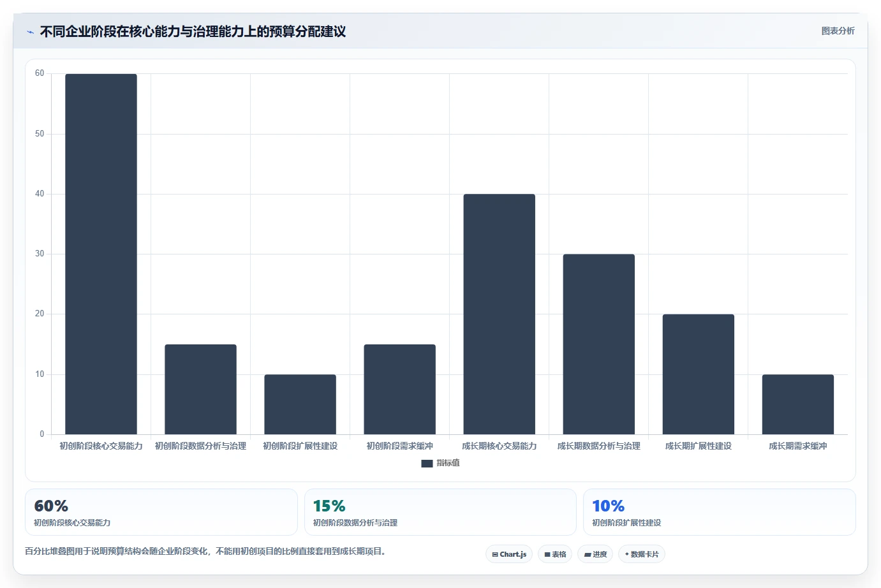Click the x-axis label 成长期扩展性建设
This screenshot has width=881, height=588.
(x=698, y=446)
